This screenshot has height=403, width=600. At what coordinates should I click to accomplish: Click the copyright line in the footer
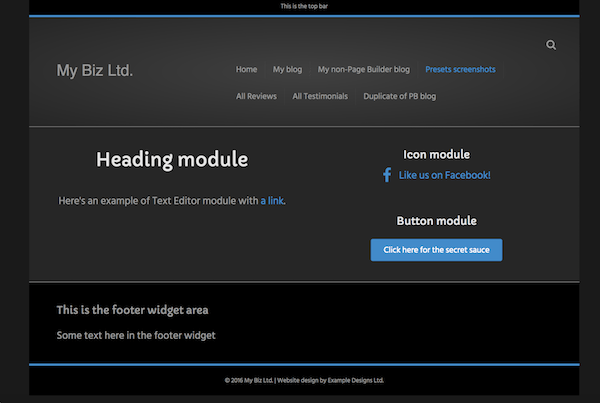304,380
